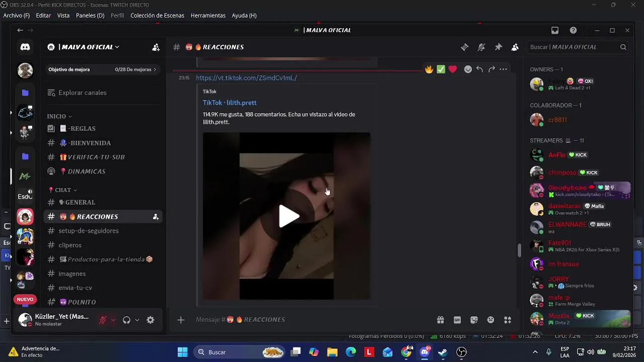React with the fire emoji
Screen dimensions: 644x362
pos(429,69)
